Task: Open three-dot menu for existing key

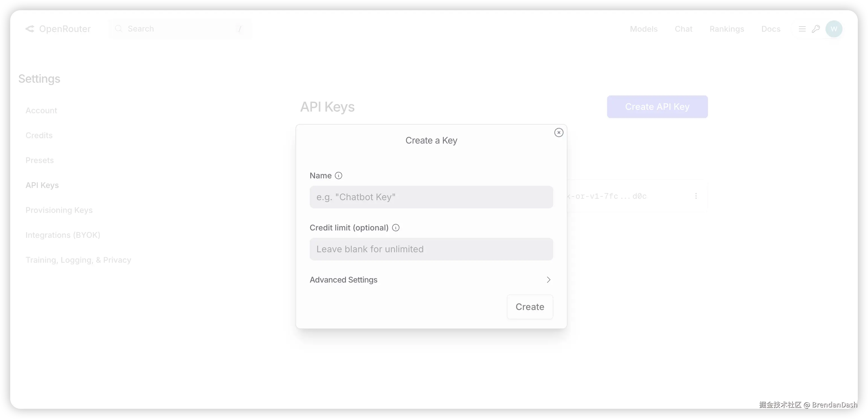Action: point(696,196)
